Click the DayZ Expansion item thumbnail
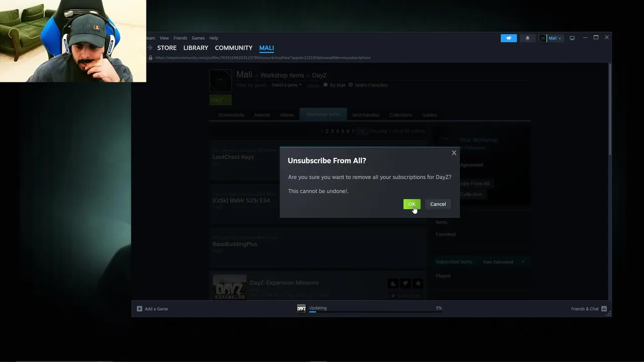 point(229,287)
